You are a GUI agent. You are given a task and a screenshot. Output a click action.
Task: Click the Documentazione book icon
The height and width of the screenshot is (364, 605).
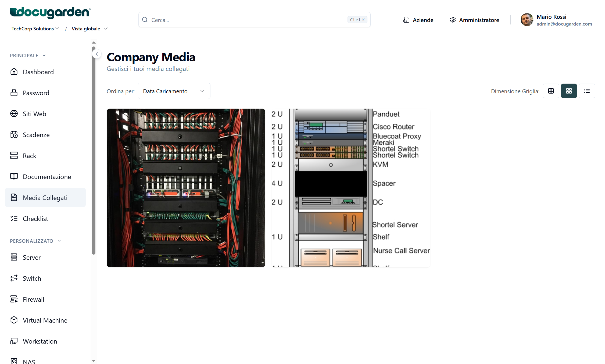[14, 177]
